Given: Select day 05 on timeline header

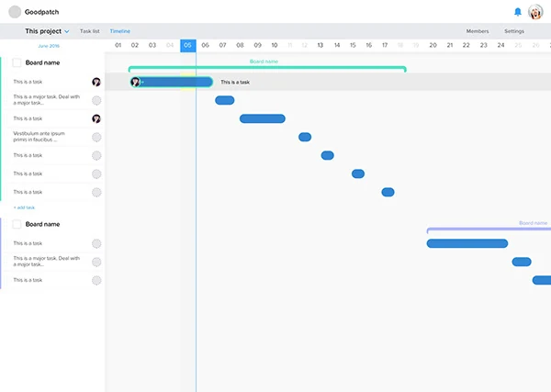Looking at the screenshot, I should [x=188, y=45].
